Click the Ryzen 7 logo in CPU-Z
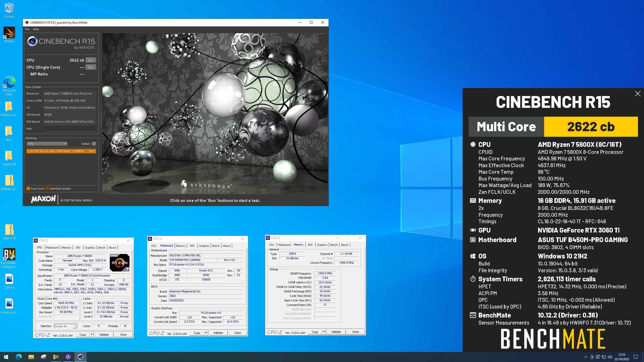Viewport: 644px width, 362px height. [120, 263]
